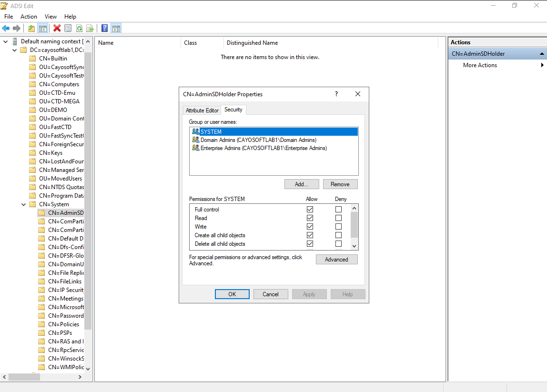Check the Deny box for Read

pyautogui.click(x=338, y=218)
